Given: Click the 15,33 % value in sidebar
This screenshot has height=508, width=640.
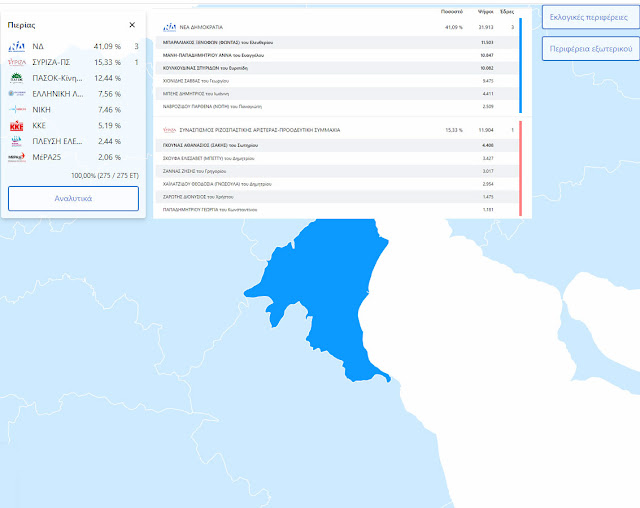Looking at the screenshot, I should [x=107, y=62].
